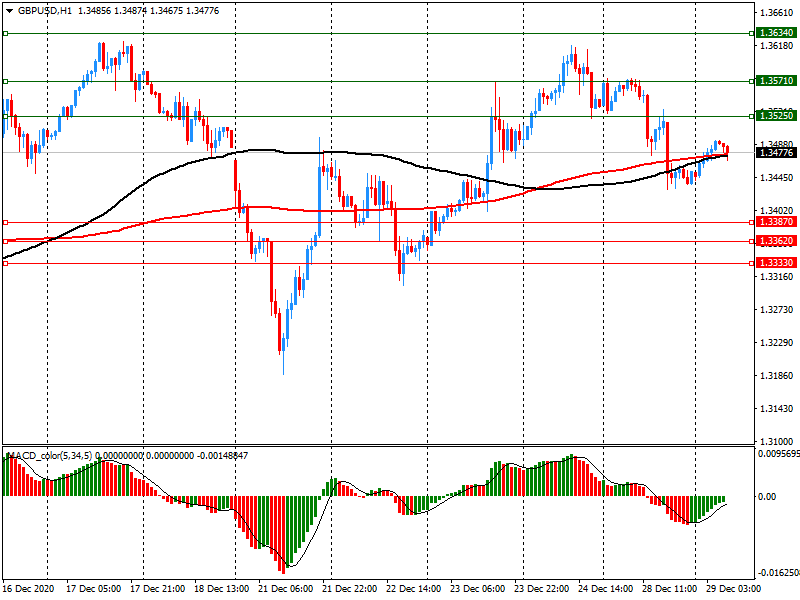Click the 1.36610 price axis label
This screenshot has height=600, width=800.
pyautogui.click(x=777, y=13)
